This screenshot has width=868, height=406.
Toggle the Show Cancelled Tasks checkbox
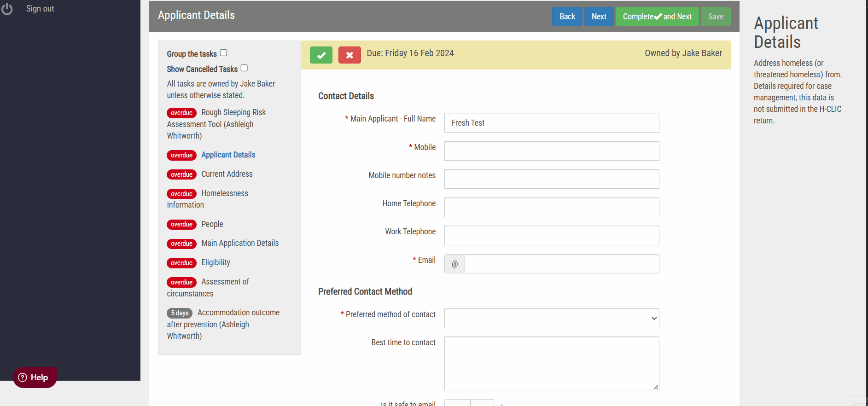(244, 68)
